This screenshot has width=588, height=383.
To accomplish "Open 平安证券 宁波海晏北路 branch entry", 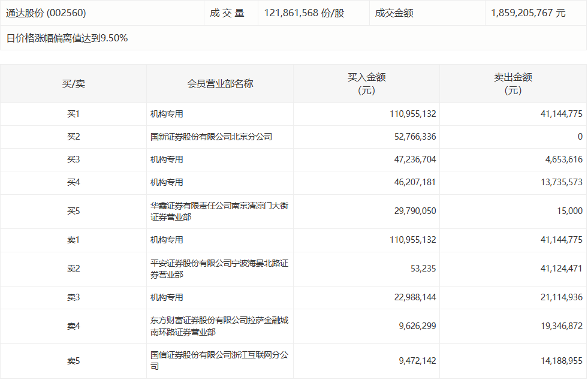I will click(x=219, y=269).
